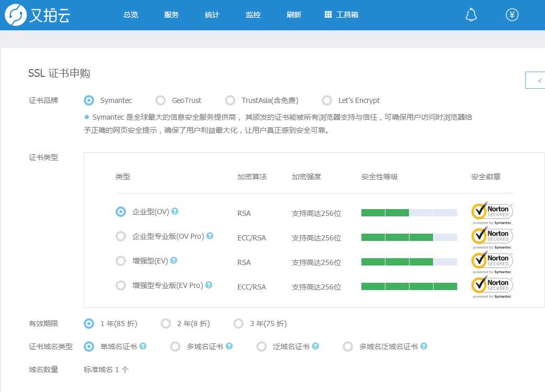Click the help icon next to 企业型专业版(OV Pro)
The image size is (545, 392).
(x=210, y=236)
